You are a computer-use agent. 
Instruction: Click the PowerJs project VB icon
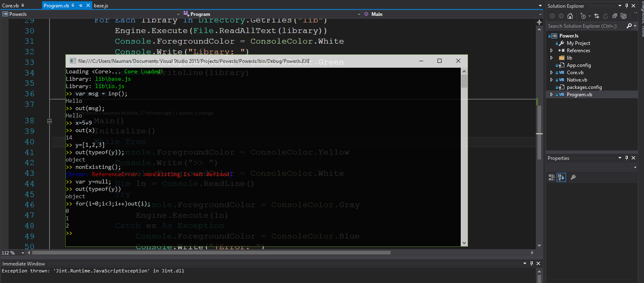(x=554, y=36)
